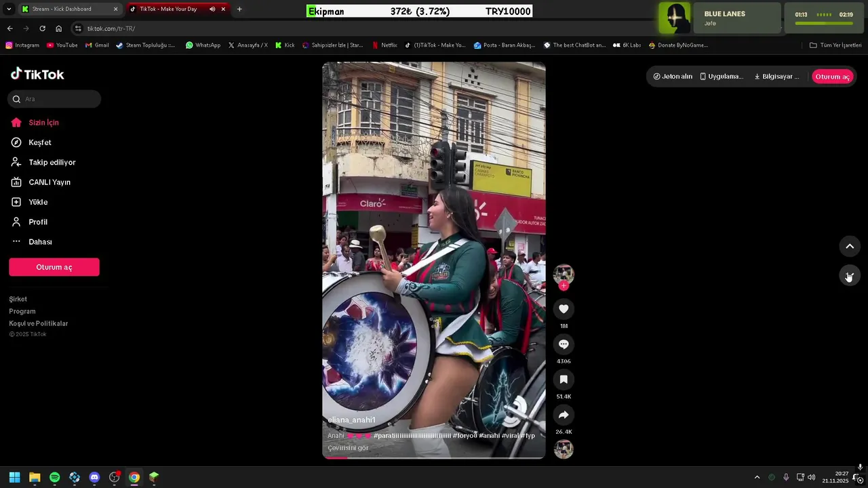The width and height of the screenshot is (868, 488).
Task: Focus the Ara search field
Action: 54,99
